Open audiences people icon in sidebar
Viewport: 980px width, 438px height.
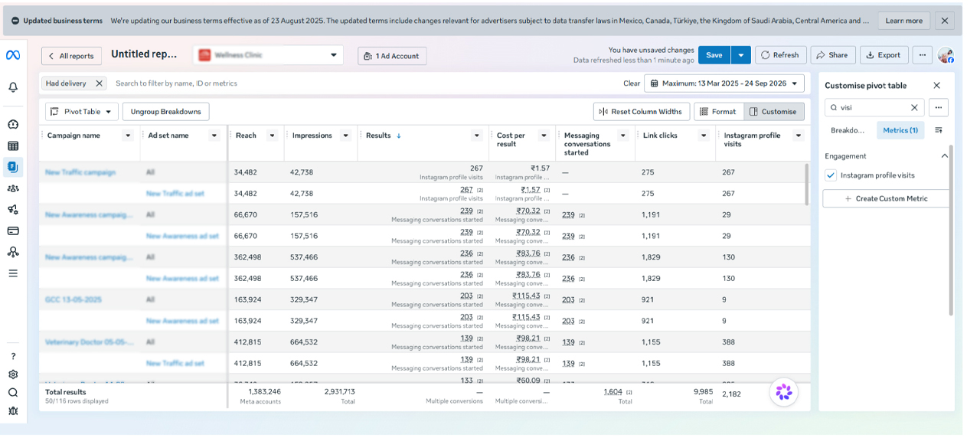(13, 188)
